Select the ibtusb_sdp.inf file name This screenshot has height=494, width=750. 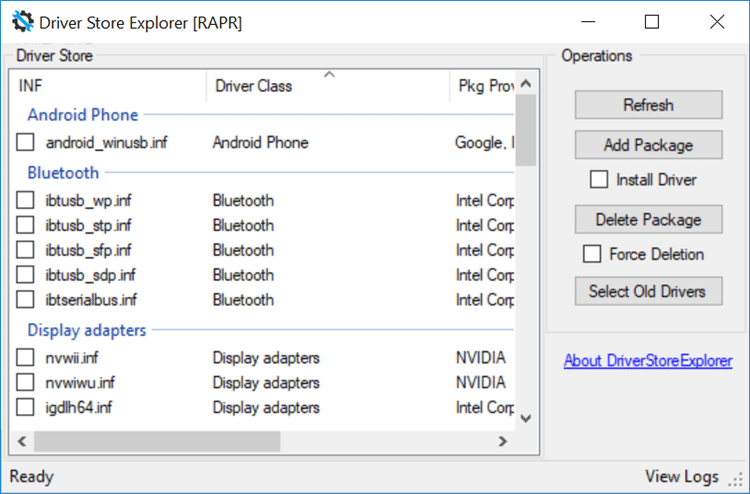[x=90, y=275]
